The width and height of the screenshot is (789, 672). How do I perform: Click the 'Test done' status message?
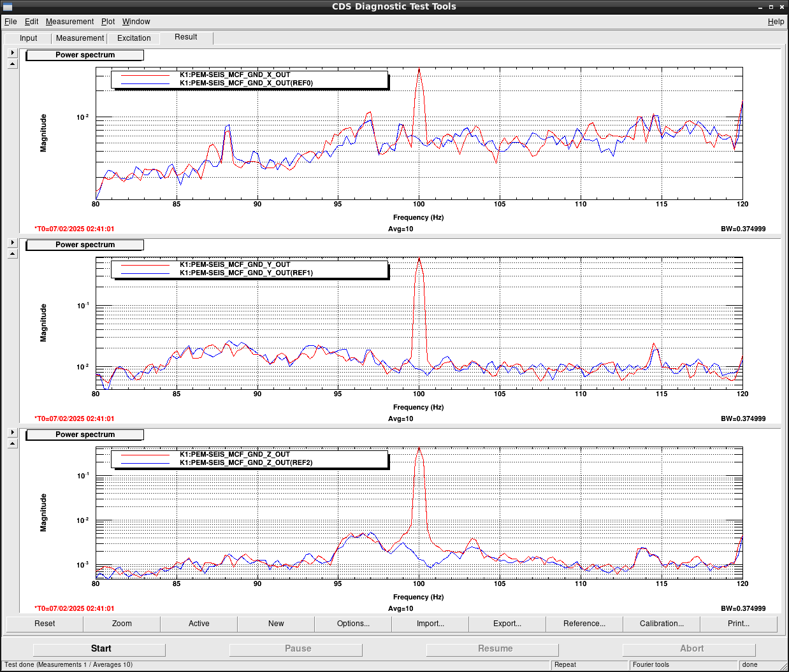[69, 664]
